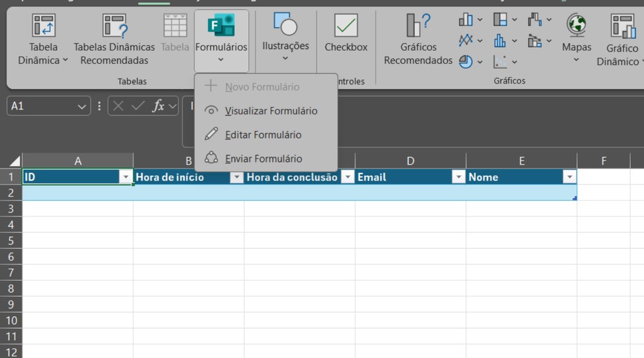Open the Hora da conclusão filter dropdown
Image resolution: width=644 pixels, height=358 pixels.
coord(348,177)
